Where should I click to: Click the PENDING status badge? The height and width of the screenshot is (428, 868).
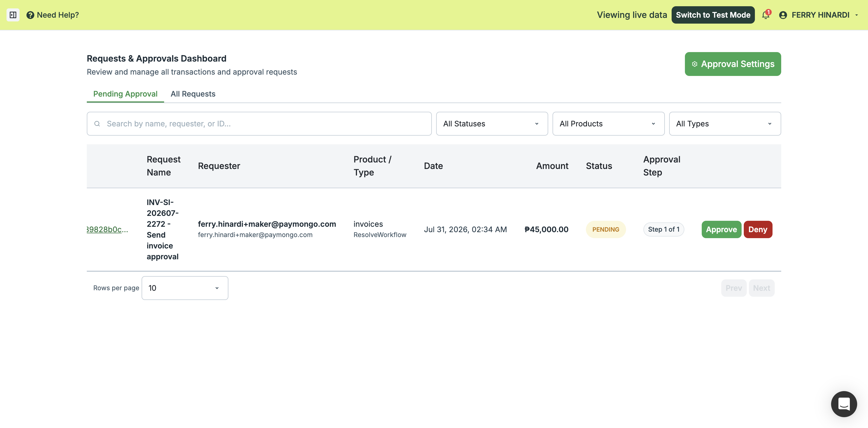pyautogui.click(x=605, y=229)
